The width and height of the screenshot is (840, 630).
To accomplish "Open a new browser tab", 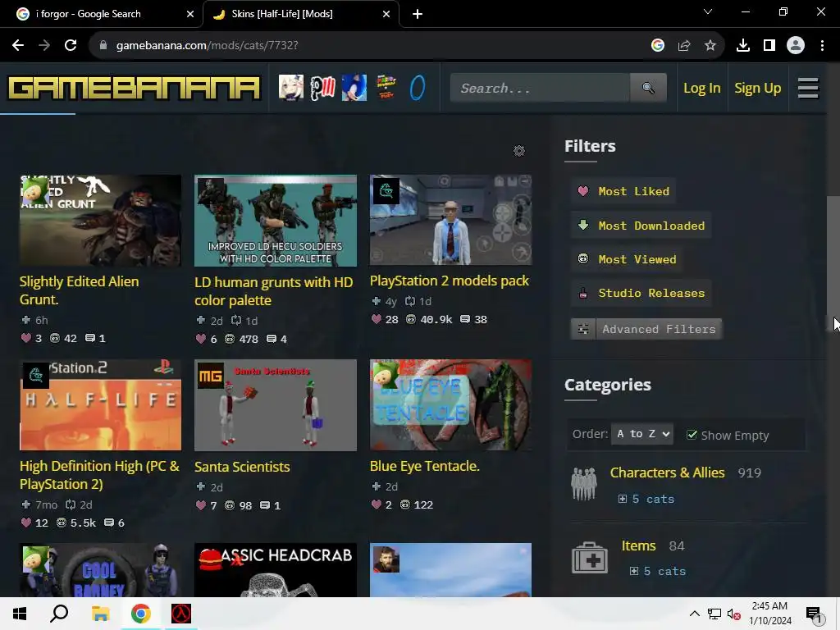I will coord(418,14).
